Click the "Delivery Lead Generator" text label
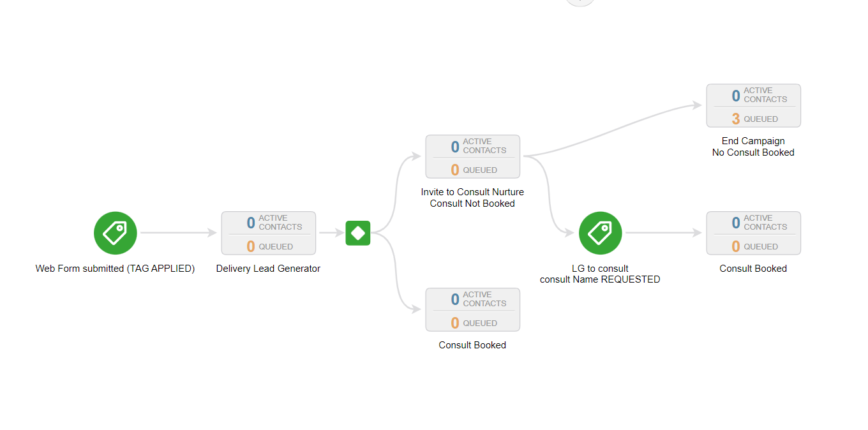The width and height of the screenshot is (868, 430). [268, 269]
